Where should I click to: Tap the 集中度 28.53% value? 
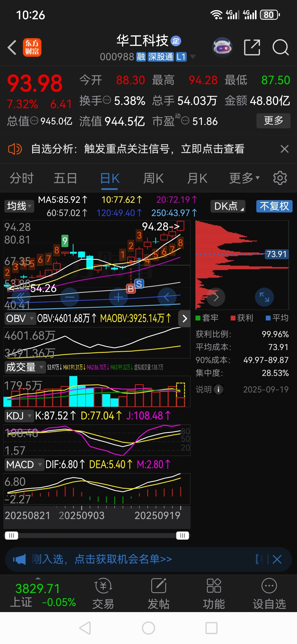275,373
